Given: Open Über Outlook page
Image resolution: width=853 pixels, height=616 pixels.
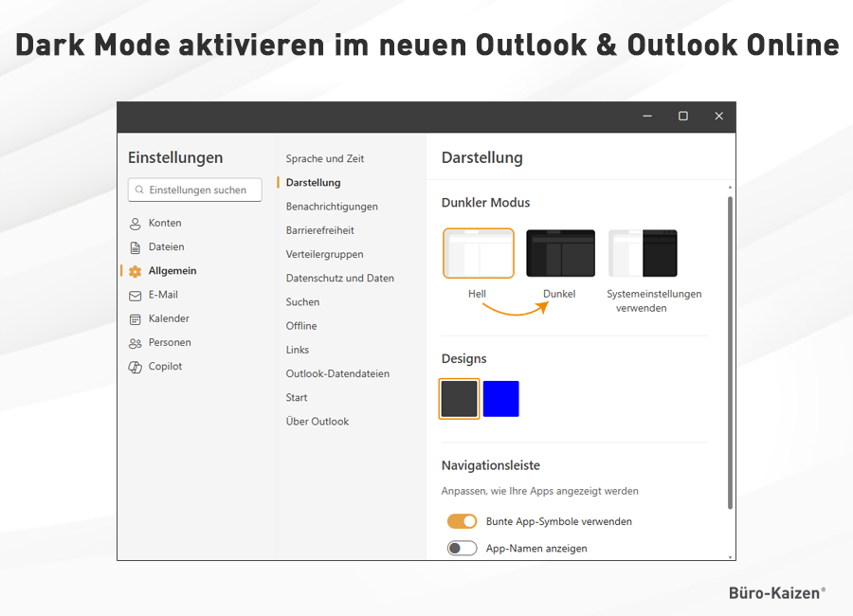Looking at the screenshot, I should tap(318, 422).
